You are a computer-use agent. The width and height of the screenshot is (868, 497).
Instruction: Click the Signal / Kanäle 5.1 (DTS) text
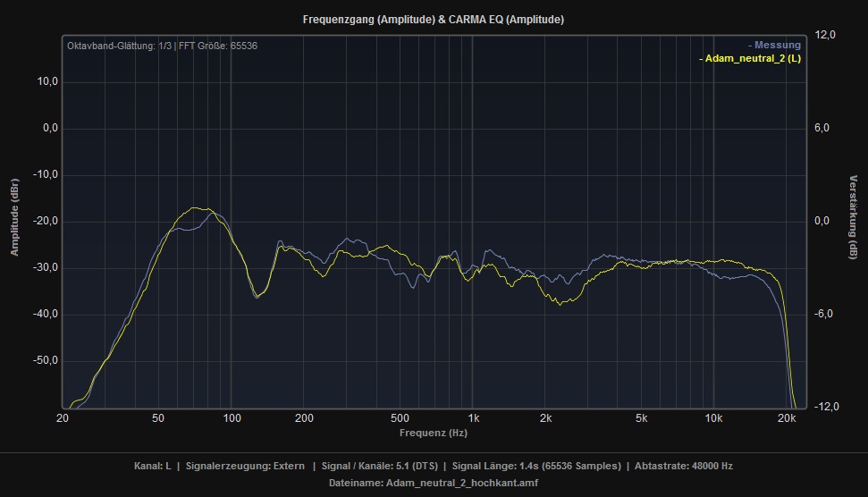tap(381, 466)
